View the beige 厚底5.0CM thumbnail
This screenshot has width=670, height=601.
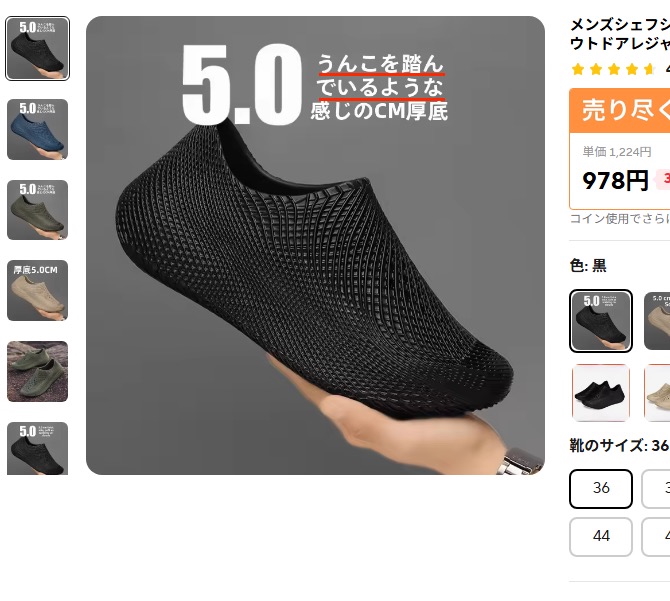(x=38, y=290)
